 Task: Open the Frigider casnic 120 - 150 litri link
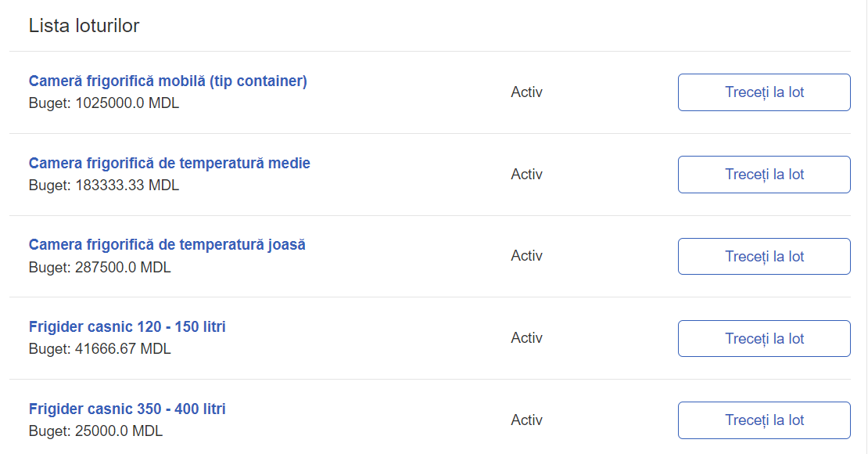tap(127, 326)
